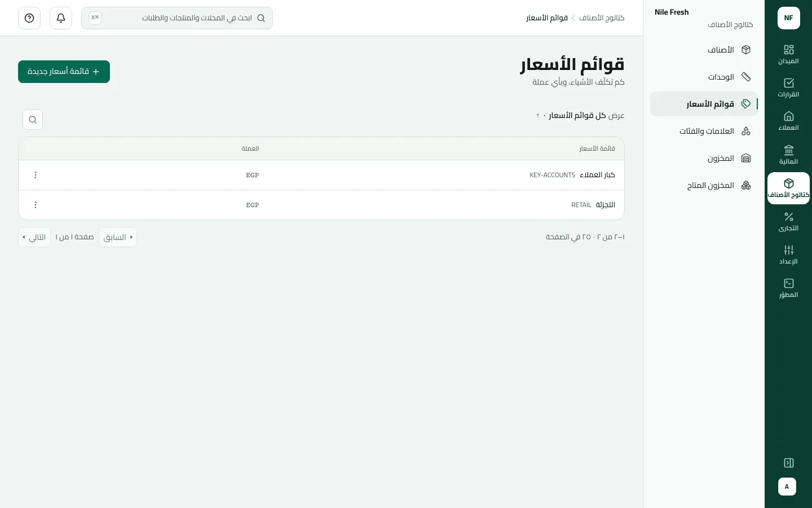Click EGP in the كبار العملاء row
Viewport: 812px width, 508px height.
pos(253,176)
